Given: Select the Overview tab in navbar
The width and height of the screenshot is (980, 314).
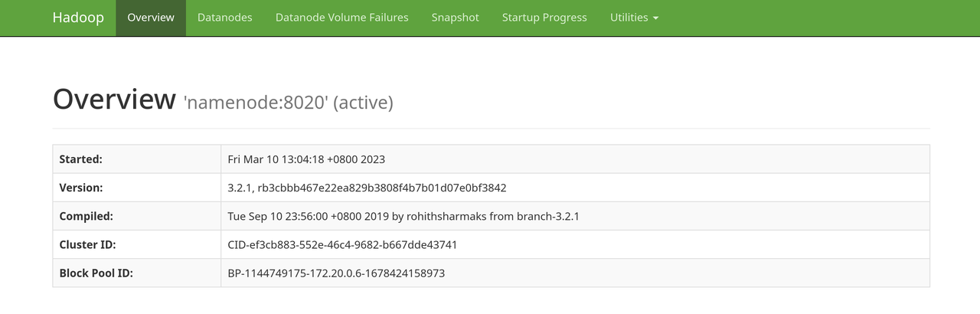Looking at the screenshot, I should tap(151, 18).
